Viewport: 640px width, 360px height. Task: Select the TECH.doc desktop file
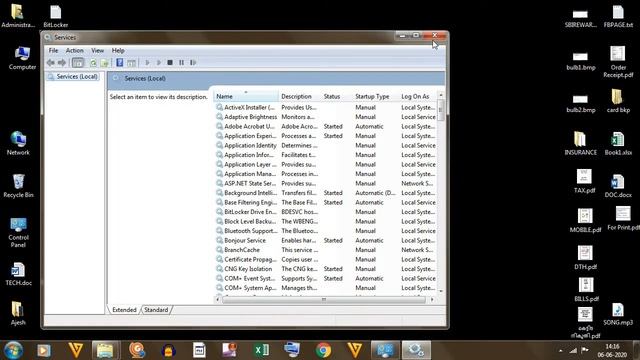pos(18,274)
